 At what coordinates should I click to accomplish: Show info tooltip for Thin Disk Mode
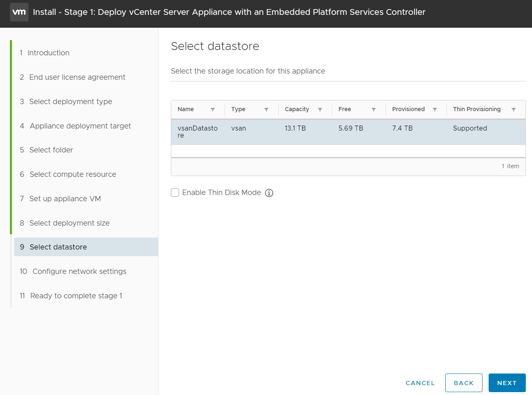click(269, 193)
